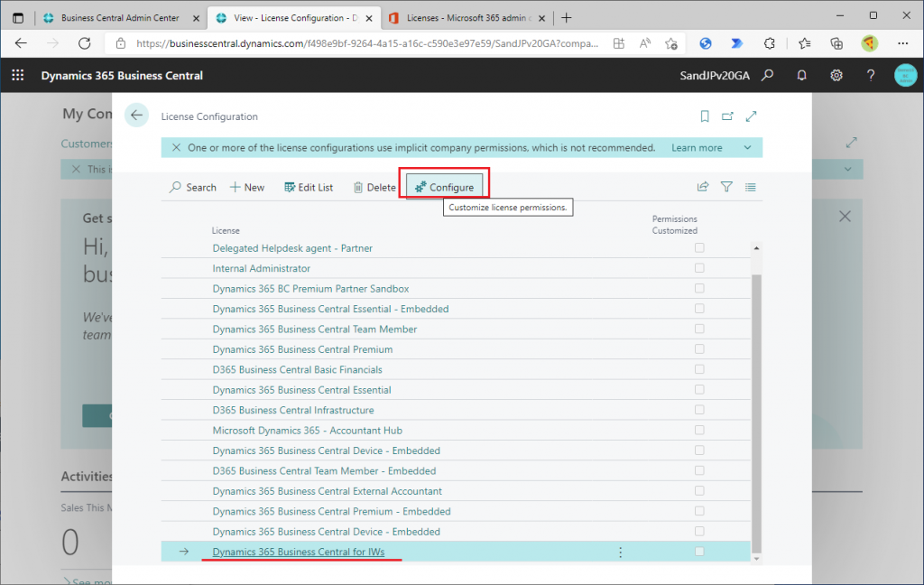Open the notifications bell icon
The image size is (924, 585).
[x=801, y=76]
